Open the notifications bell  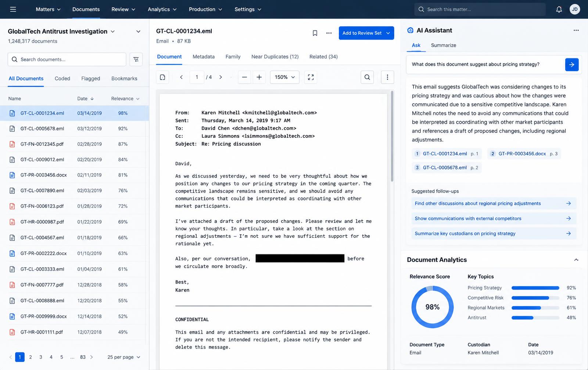pyautogui.click(x=559, y=9)
